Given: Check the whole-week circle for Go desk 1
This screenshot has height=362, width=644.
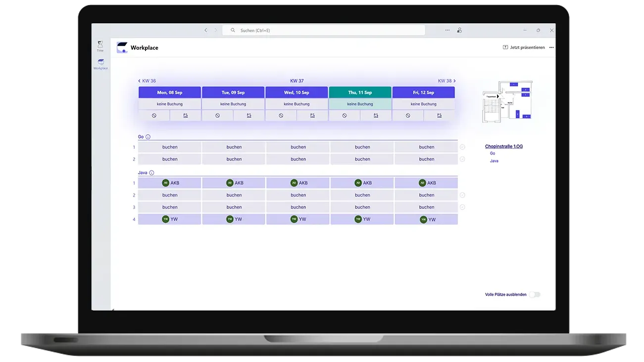Looking at the screenshot, I should coord(462,147).
